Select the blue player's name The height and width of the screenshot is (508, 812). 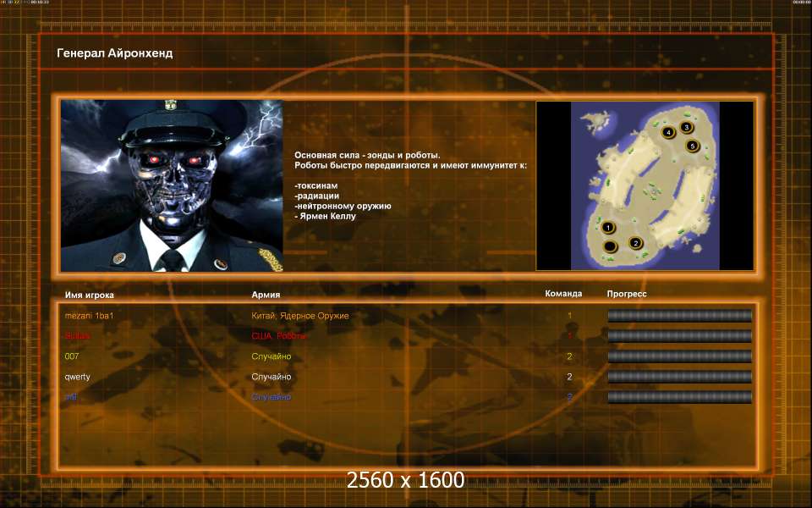pyautogui.click(x=70, y=397)
